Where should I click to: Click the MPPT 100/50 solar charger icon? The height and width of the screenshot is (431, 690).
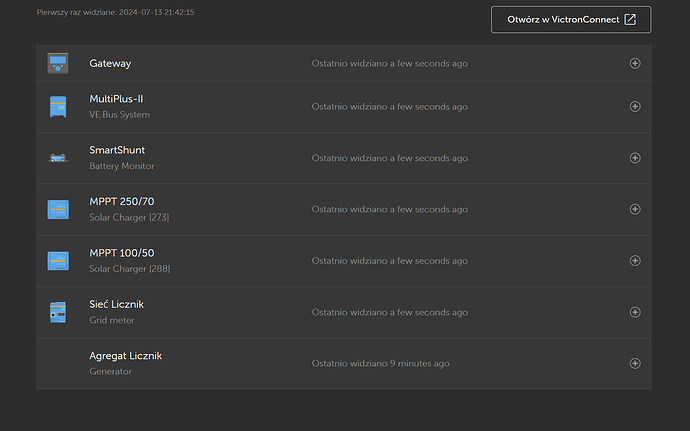pyautogui.click(x=58, y=260)
